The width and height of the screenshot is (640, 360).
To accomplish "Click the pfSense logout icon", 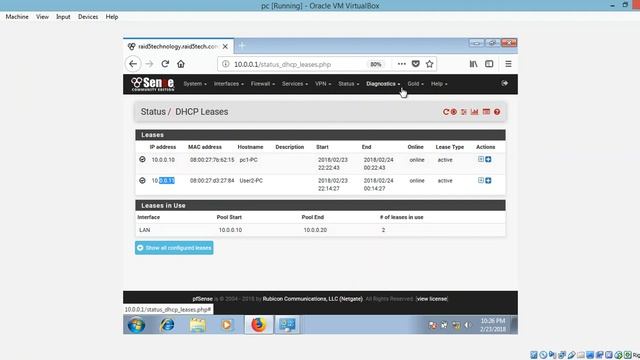I will click(504, 83).
